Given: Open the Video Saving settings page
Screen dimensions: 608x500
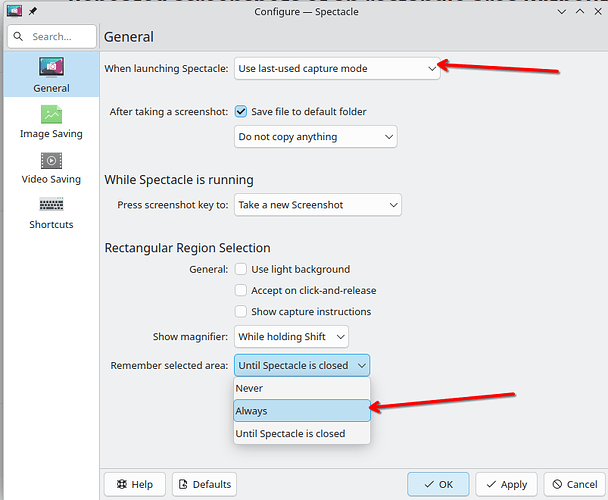Looking at the screenshot, I should tap(51, 168).
